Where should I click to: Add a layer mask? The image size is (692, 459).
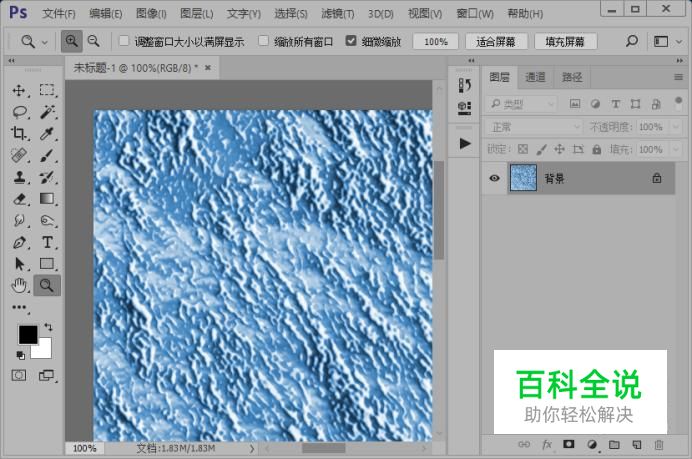[x=569, y=444]
